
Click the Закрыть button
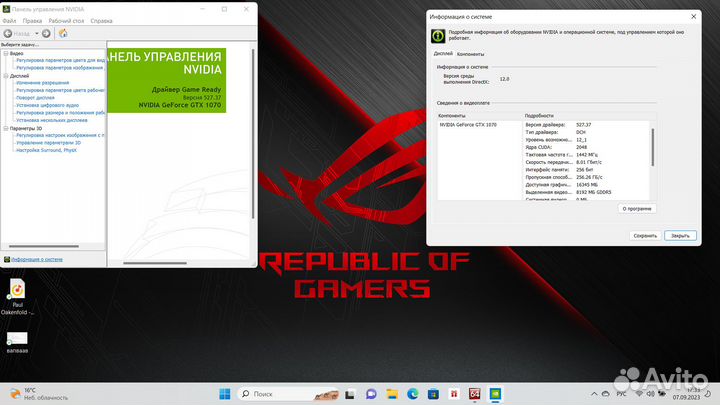[x=680, y=236]
